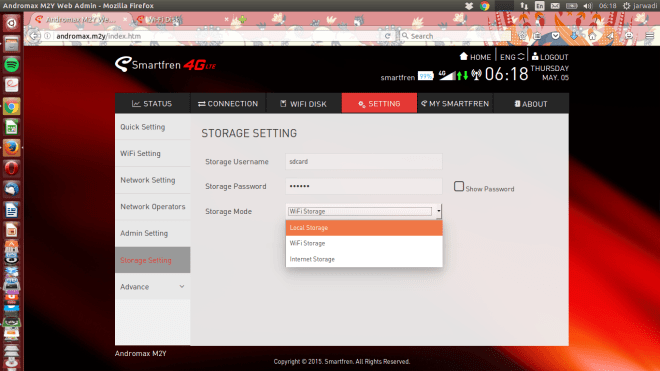Launch Files manager from dock

pos(11,44)
